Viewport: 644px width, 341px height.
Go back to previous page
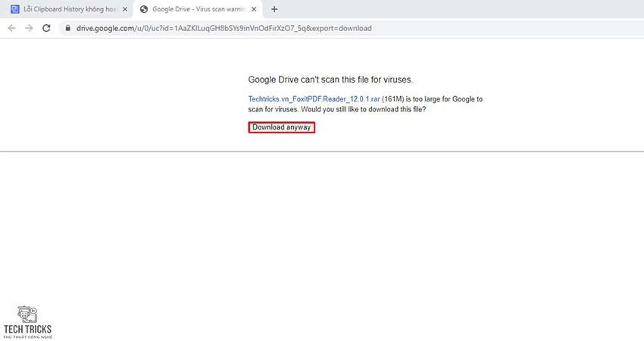pos(11,28)
